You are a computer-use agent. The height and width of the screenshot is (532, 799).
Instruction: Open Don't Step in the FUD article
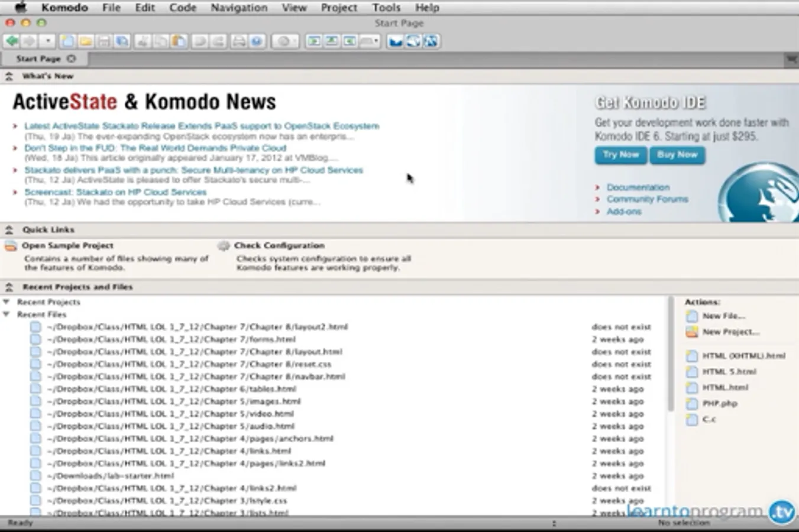[x=155, y=148]
